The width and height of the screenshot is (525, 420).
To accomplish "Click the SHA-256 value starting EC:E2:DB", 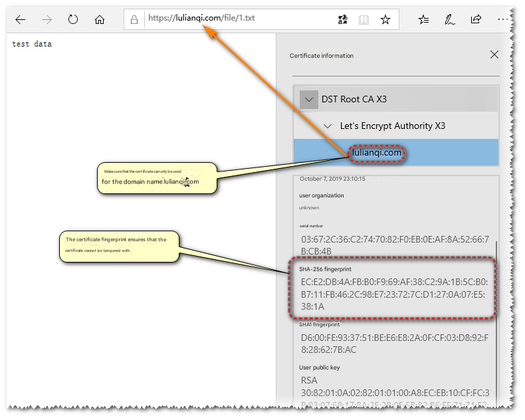I will 394,294.
